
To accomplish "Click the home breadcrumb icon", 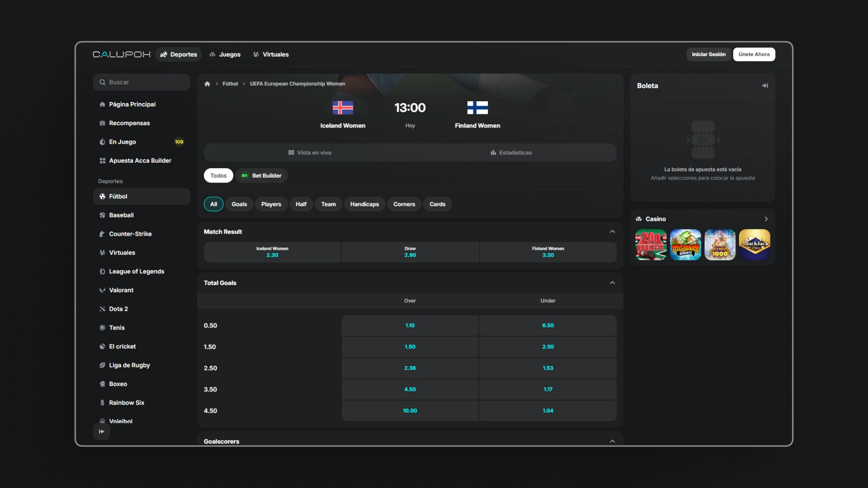I will (207, 84).
